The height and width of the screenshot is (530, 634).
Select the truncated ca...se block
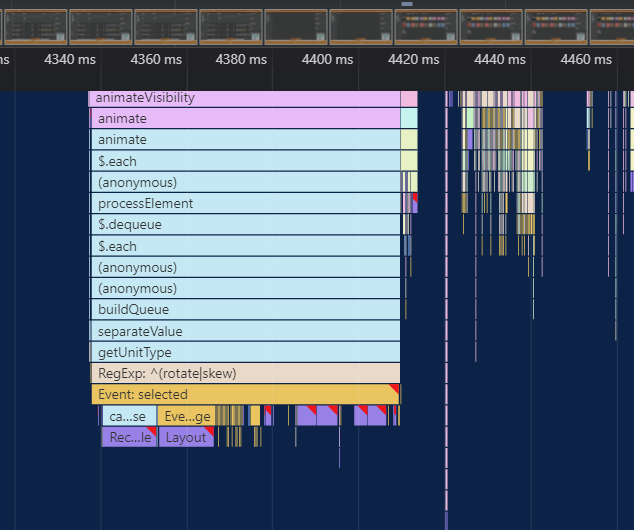pyautogui.click(x=128, y=416)
